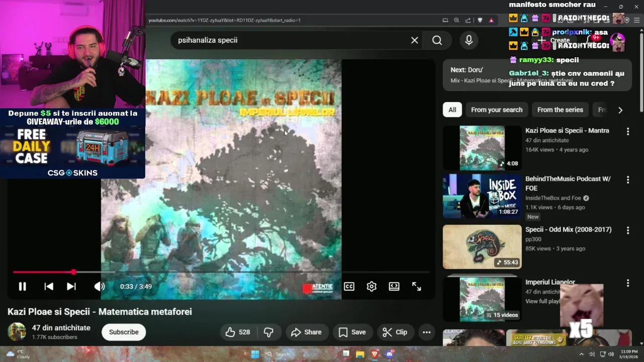The height and width of the screenshot is (362, 644).
Task: Open the 47 din antichitate channel avatar
Action: pyautogui.click(x=17, y=332)
